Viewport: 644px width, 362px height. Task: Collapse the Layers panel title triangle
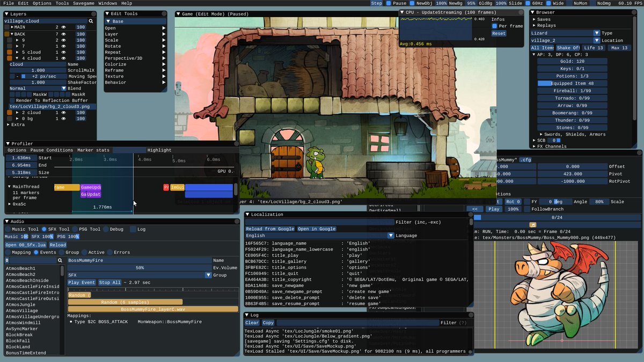pos(7,13)
